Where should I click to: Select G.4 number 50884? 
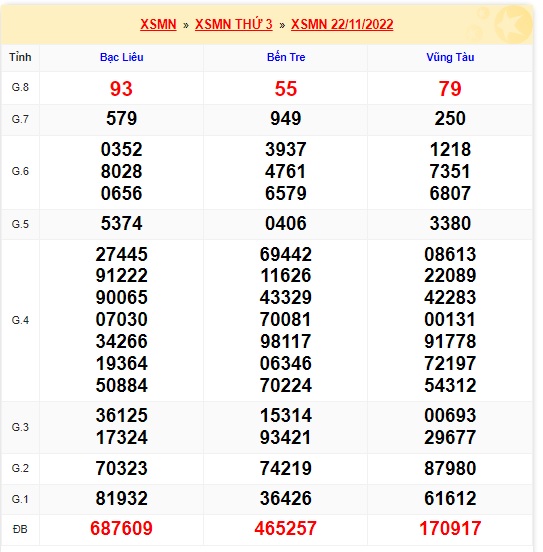(121, 385)
